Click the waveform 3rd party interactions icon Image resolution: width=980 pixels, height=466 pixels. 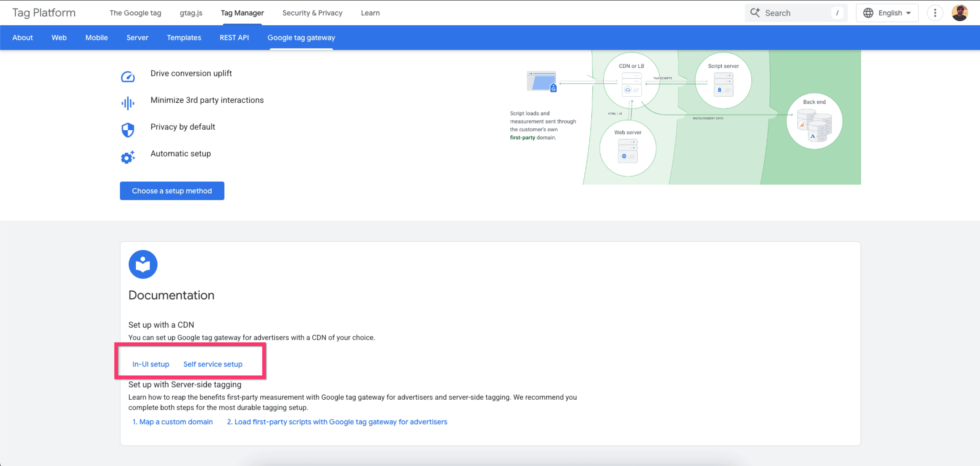tap(128, 103)
